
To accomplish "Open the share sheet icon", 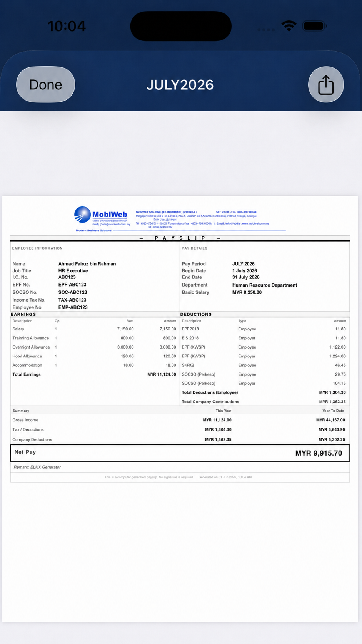I will (326, 84).
